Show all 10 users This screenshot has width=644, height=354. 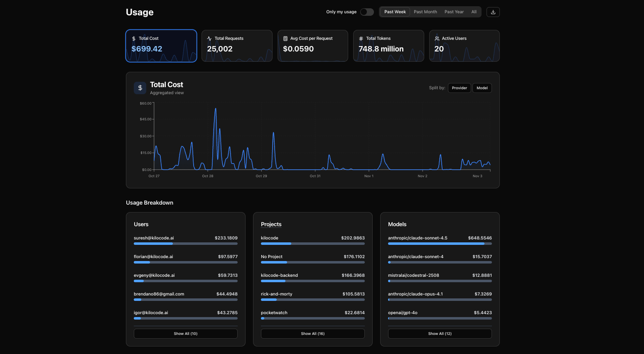(x=186, y=334)
